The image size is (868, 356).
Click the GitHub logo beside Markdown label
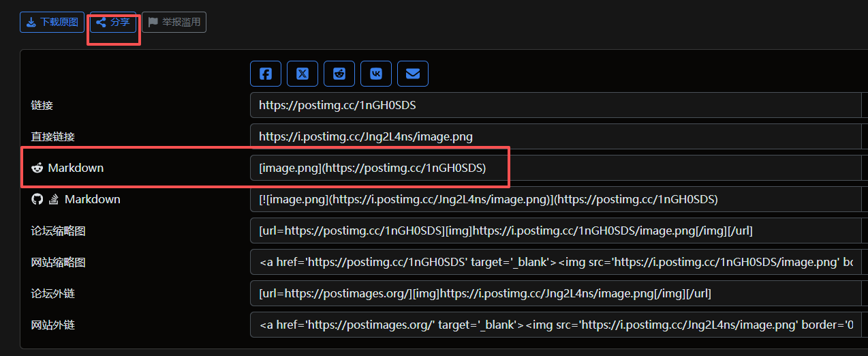pyautogui.click(x=37, y=199)
